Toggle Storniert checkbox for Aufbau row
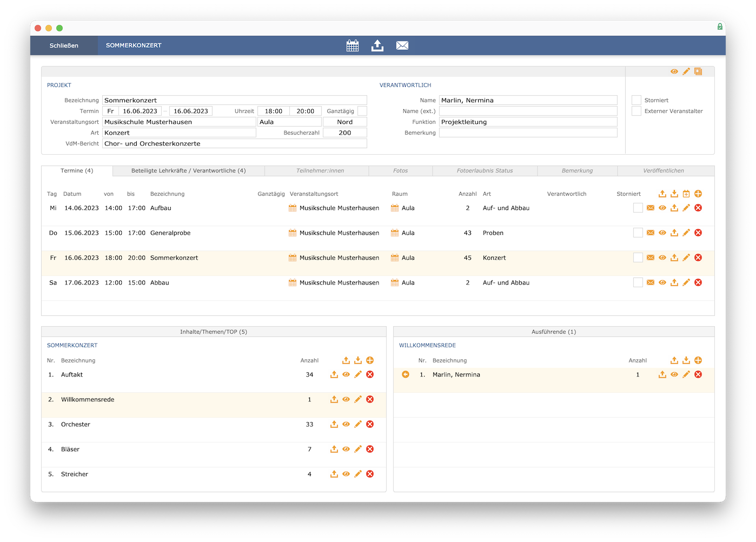756x542 pixels. coord(638,208)
